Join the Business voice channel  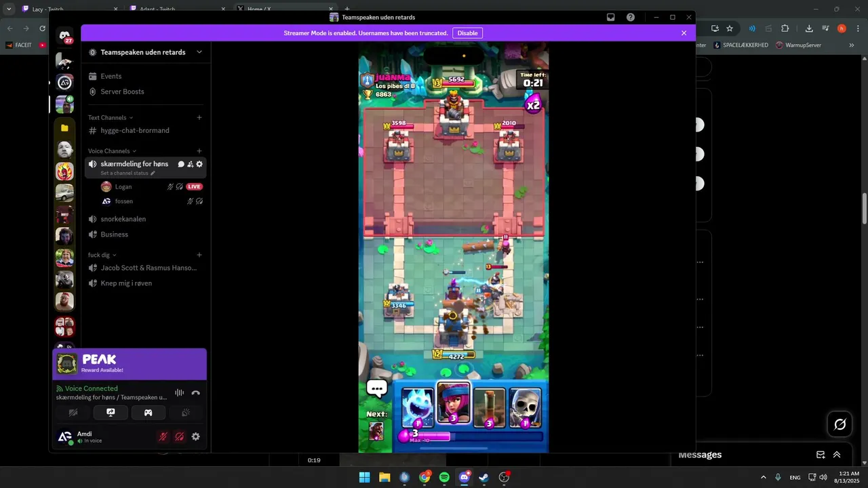click(x=115, y=235)
